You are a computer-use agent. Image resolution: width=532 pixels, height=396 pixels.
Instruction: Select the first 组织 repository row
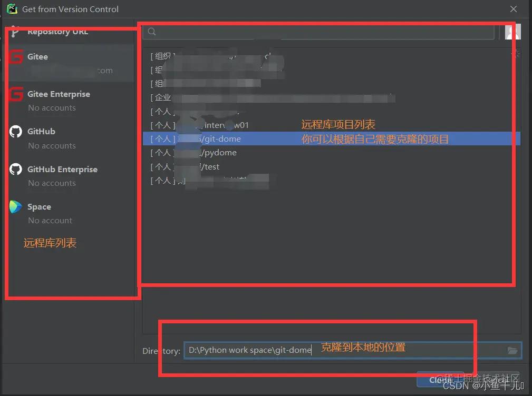(x=332, y=56)
